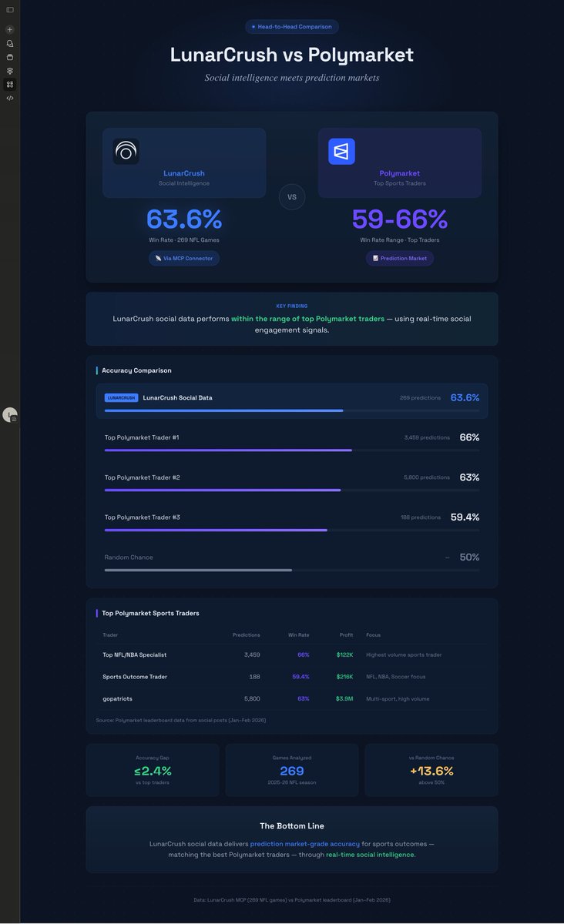Click the VS circle between cards
Screen dimensions: 564x924
(292, 197)
